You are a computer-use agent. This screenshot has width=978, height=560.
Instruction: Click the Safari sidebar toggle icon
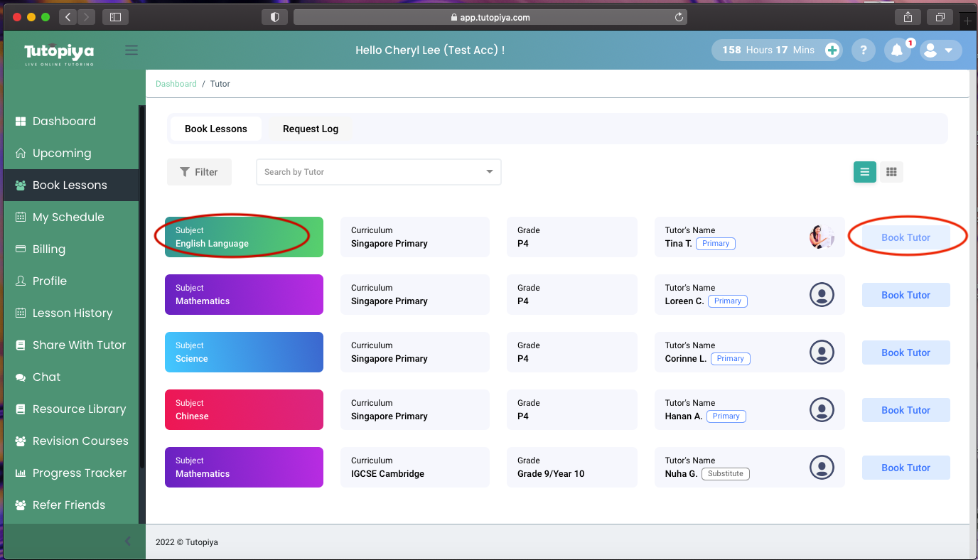tap(116, 17)
